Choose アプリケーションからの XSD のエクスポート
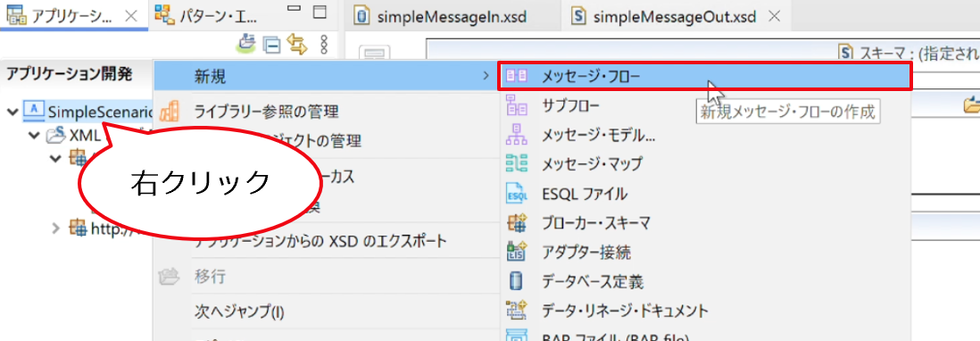The width and height of the screenshot is (980, 341). [x=320, y=240]
